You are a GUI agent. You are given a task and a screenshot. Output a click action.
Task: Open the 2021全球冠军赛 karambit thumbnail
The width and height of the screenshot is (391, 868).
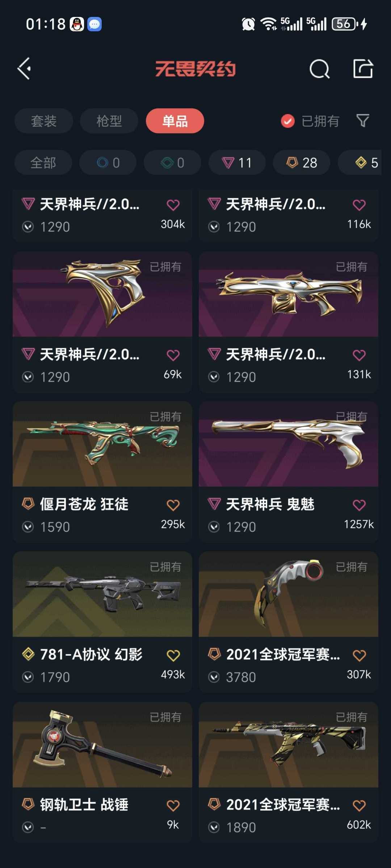coord(289,594)
